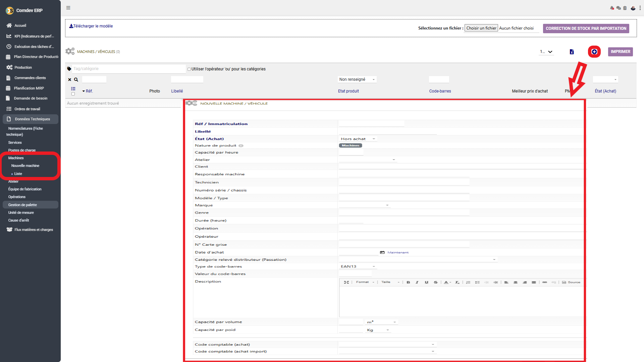Open the Taille font size dropdown
Image resolution: width=644 pixels, height=362 pixels.
click(x=390, y=282)
